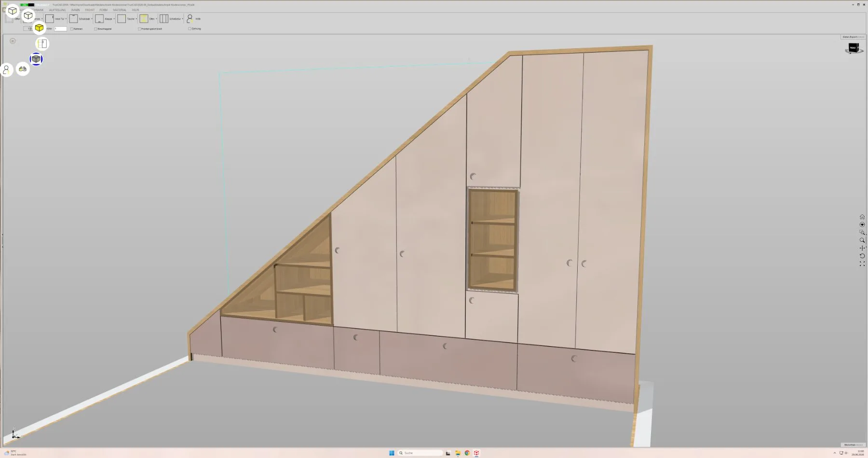Open the FORM menu

[x=103, y=10]
